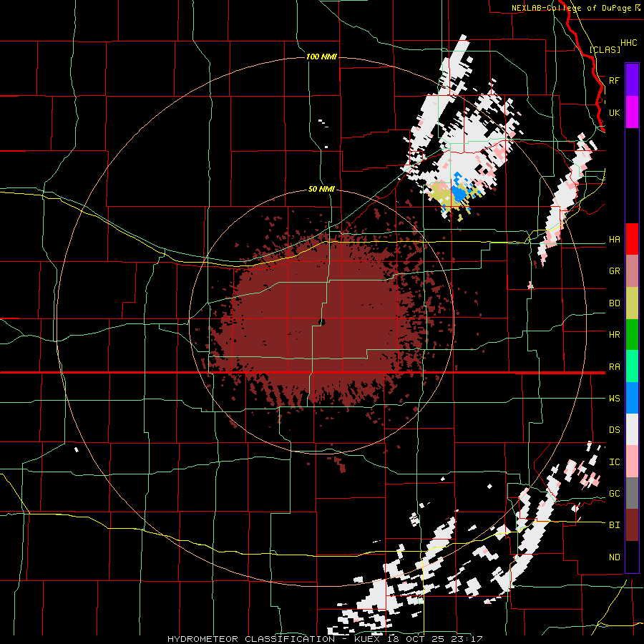
Task: Click the Hydrometeor Classification KUEX title text
Action: (324, 639)
